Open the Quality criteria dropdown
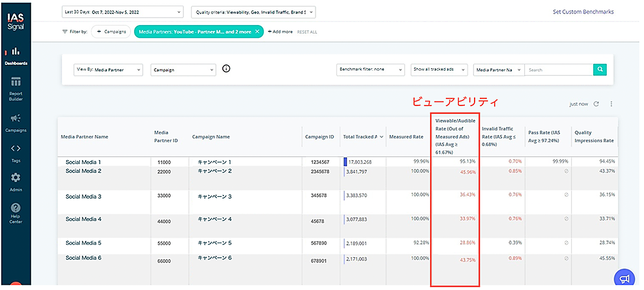Viewport: 644px width, 290px height. 253,12
